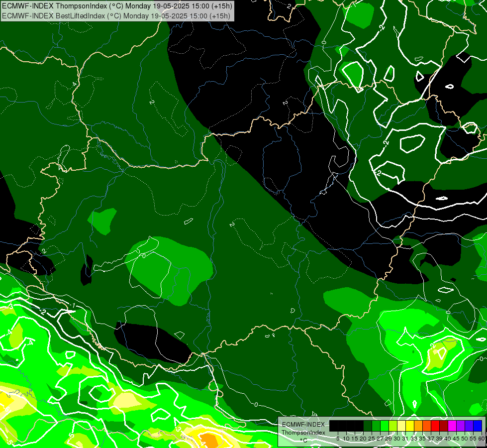Click the legend tick value 5
The width and height of the screenshot is (487, 448).
[338, 439]
